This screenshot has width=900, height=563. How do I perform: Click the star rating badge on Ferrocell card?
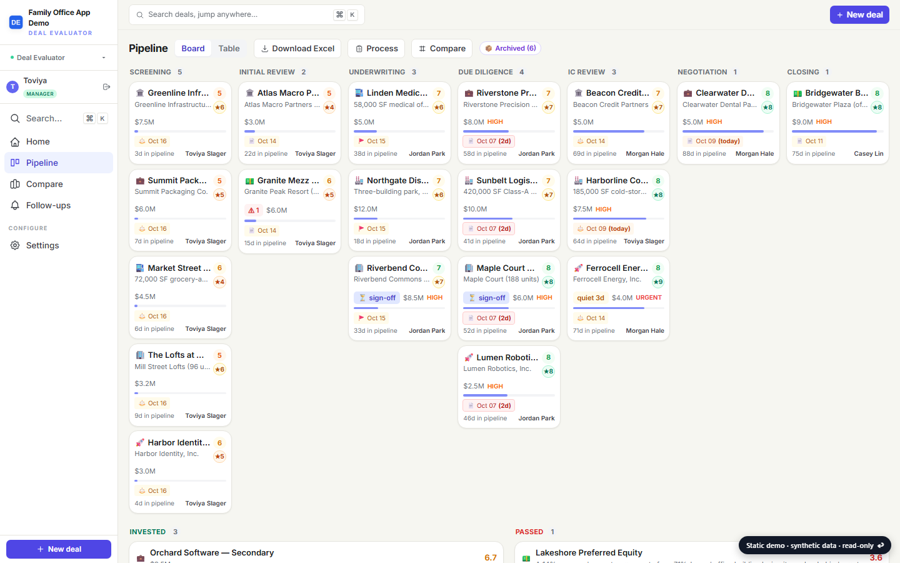658,282
